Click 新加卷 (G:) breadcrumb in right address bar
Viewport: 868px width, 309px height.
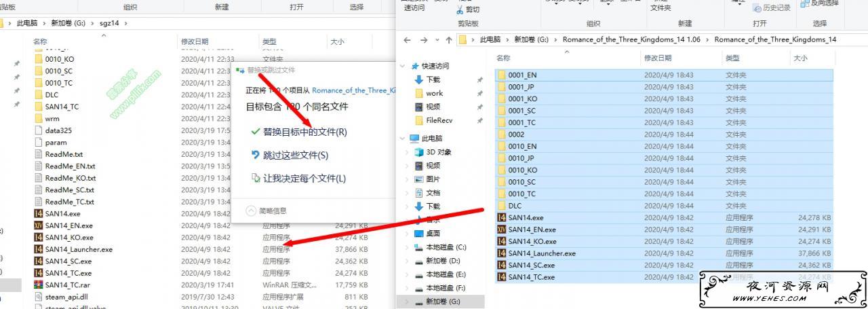(x=532, y=39)
